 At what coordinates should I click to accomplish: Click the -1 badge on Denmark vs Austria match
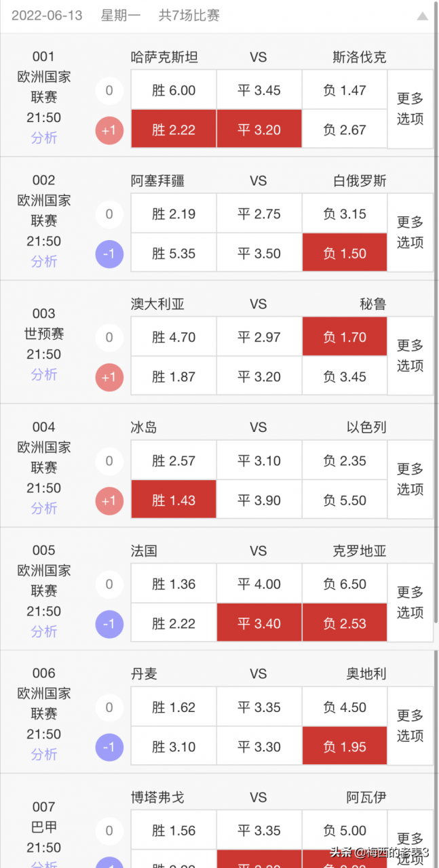(109, 747)
